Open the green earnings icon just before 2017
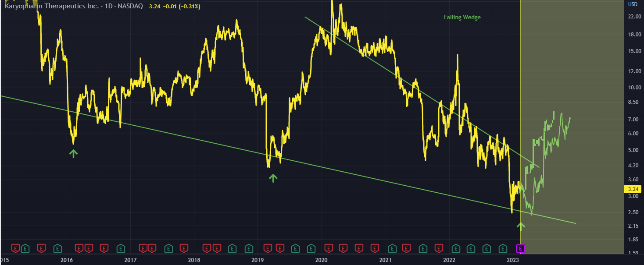 [x=121, y=249]
